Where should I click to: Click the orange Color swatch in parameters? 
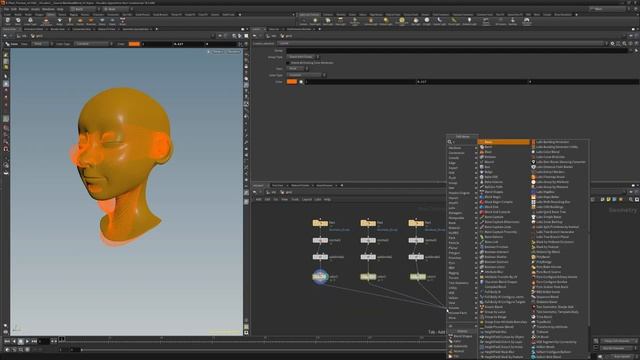[292, 82]
